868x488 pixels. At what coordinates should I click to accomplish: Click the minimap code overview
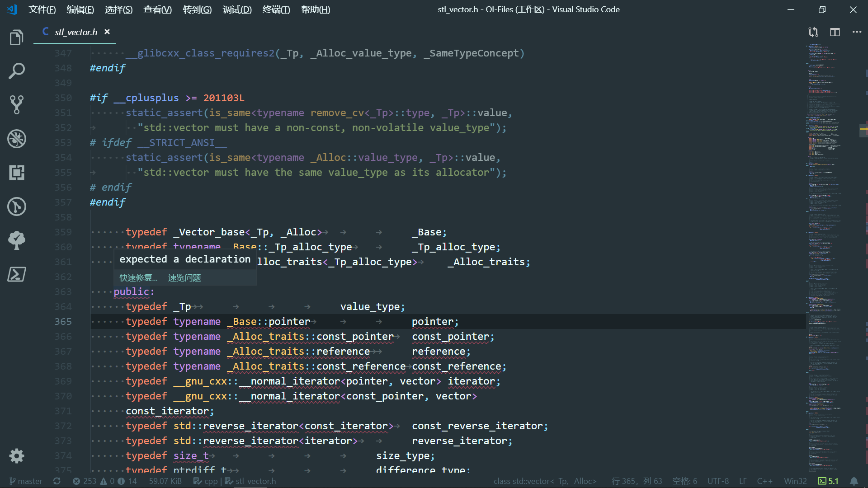[x=823, y=226]
